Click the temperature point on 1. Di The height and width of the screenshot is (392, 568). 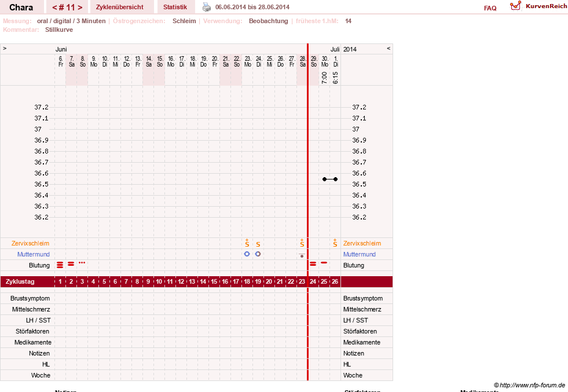point(335,179)
